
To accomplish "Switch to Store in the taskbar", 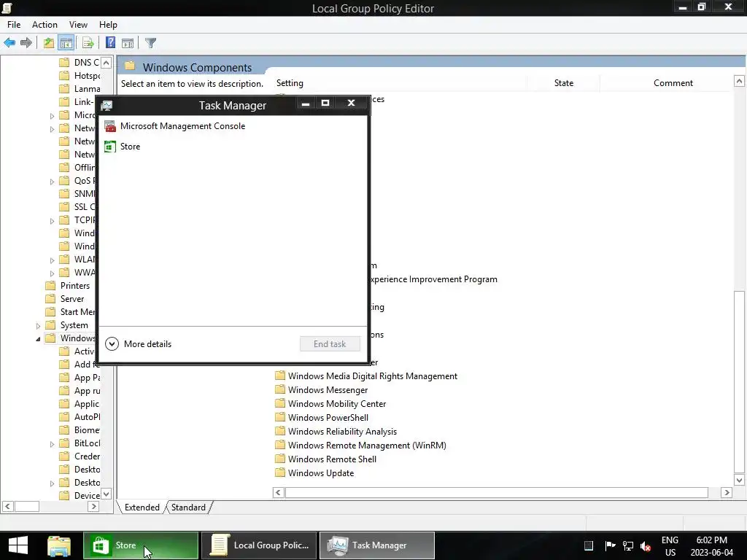I will [141, 545].
